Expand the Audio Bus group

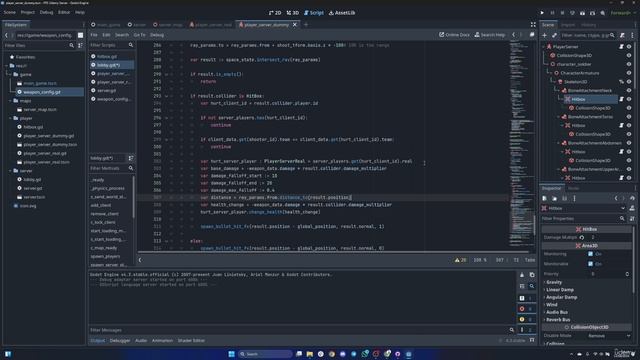coord(556,312)
